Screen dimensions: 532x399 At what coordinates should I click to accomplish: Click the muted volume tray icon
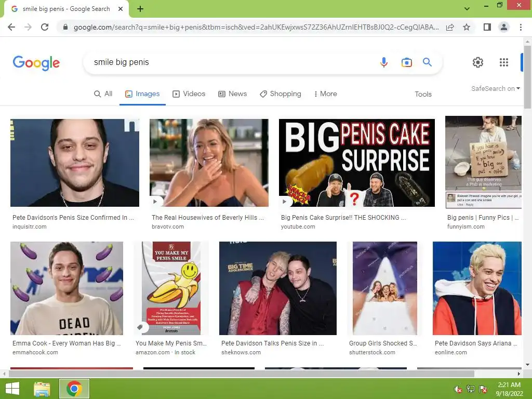point(458,390)
